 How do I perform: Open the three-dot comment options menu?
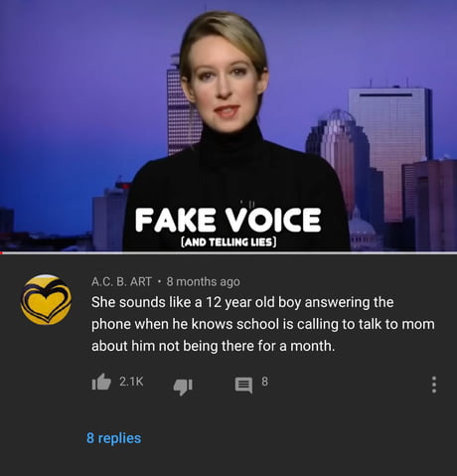[434, 385]
